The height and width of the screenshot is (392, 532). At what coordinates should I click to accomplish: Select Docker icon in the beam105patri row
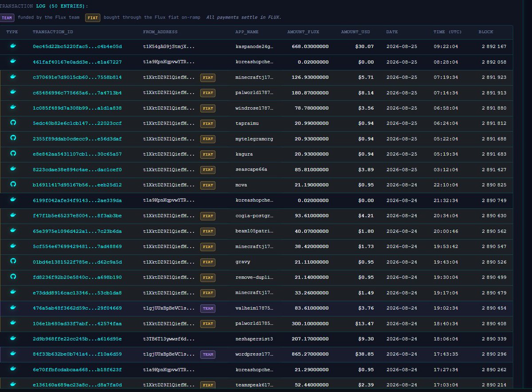point(13,231)
